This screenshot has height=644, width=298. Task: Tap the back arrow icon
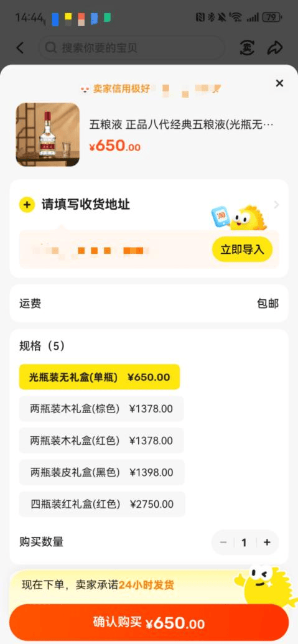(20, 48)
